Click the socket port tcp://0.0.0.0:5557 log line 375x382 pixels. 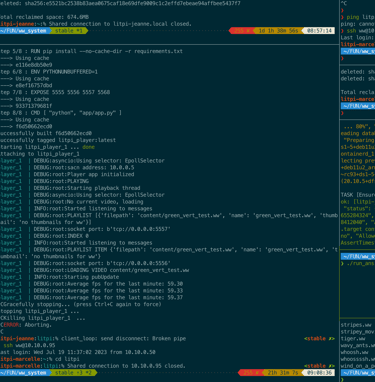(85, 229)
